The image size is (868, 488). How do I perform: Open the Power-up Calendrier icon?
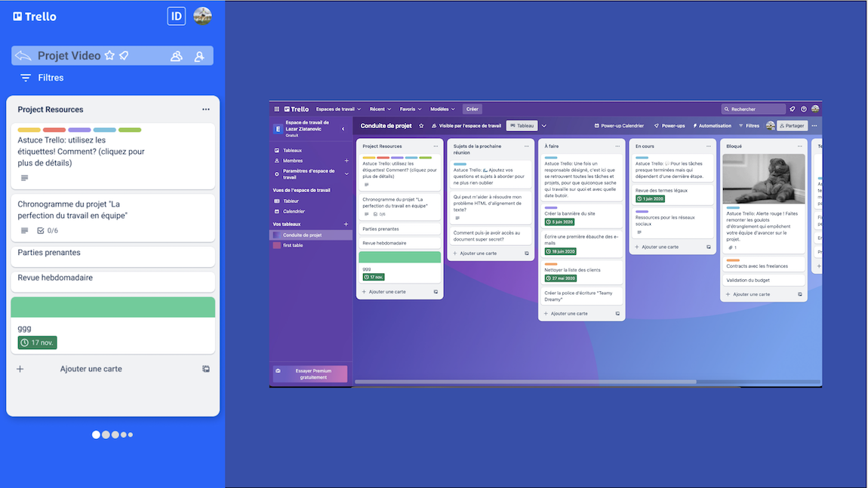pos(599,124)
